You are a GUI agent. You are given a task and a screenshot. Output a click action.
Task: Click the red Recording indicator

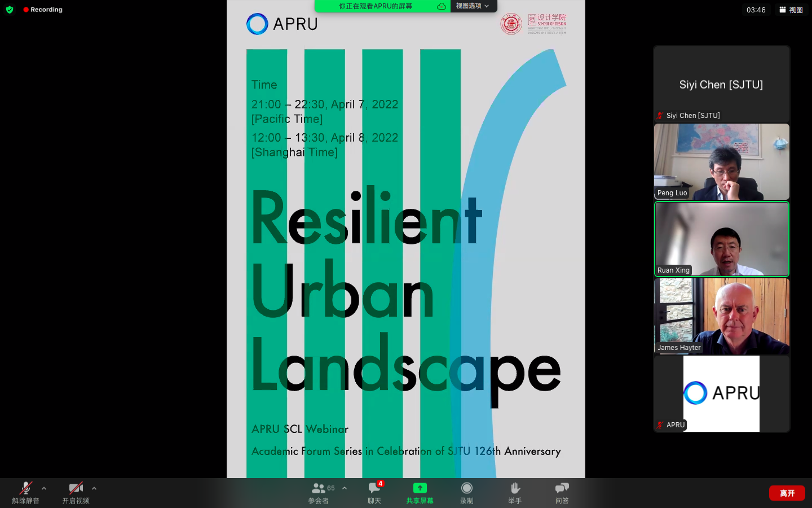pos(43,10)
